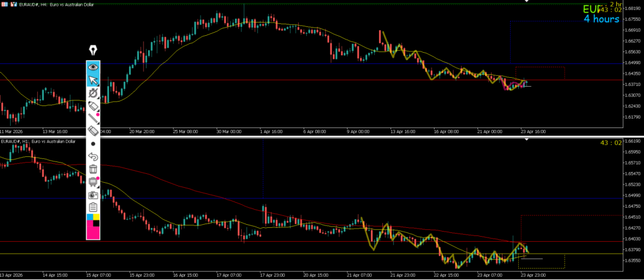644x280 pixels.
Task: Take a chart snapshot with the camera icon
Action: (x=93, y=195)
